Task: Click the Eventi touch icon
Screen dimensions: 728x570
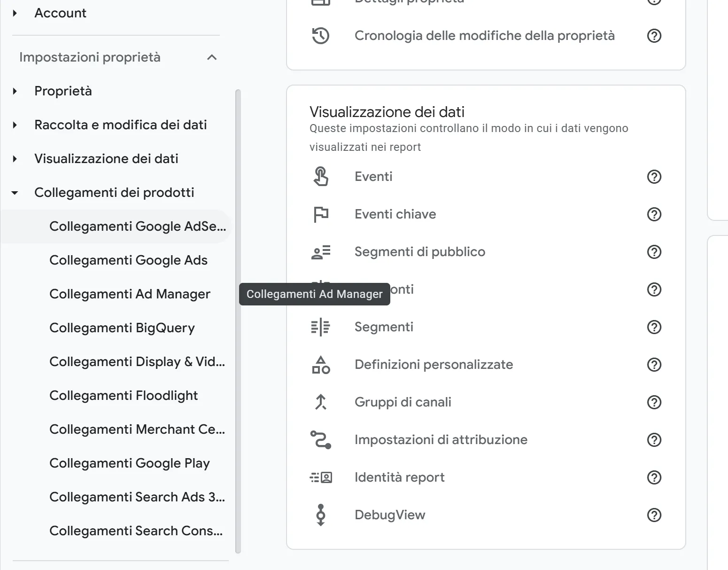Action: tap(321, 177)
